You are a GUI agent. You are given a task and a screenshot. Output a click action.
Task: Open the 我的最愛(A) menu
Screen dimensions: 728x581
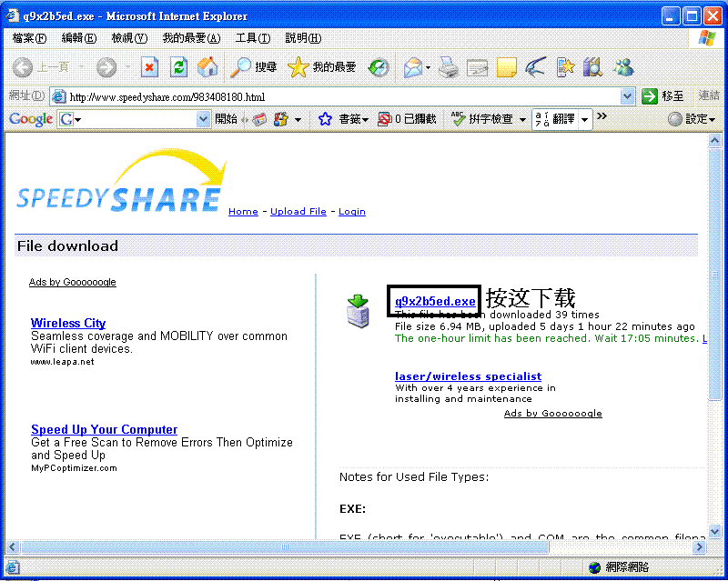(x=191, y=38)
